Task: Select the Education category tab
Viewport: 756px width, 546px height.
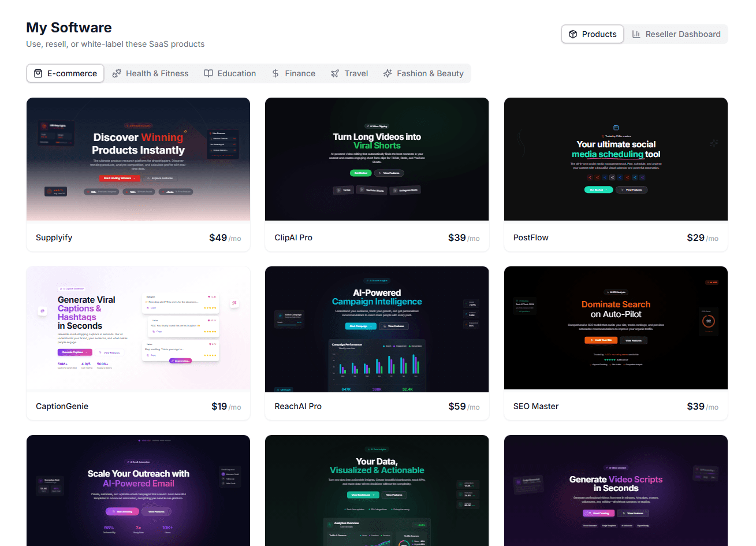Action: tap(230, 73)
